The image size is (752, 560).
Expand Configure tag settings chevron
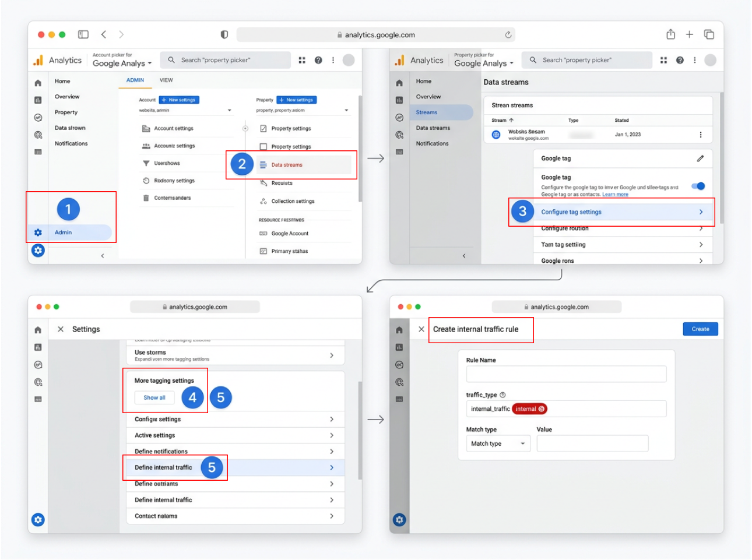coord(701,212)
